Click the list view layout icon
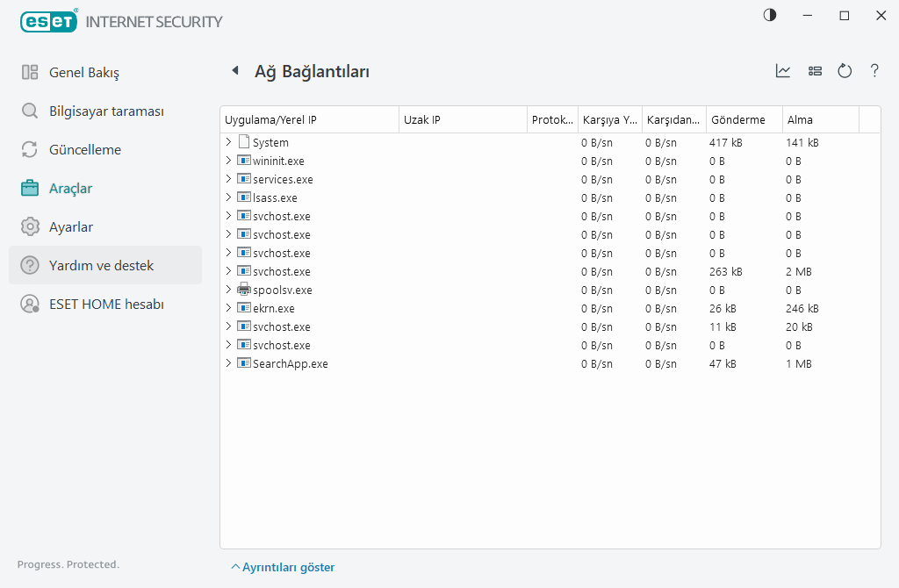899x588 pixels. pos(815,71)
